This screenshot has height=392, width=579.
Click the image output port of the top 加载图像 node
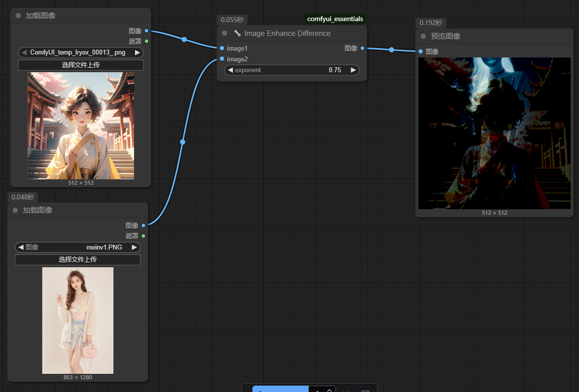(x=146, y=31)
